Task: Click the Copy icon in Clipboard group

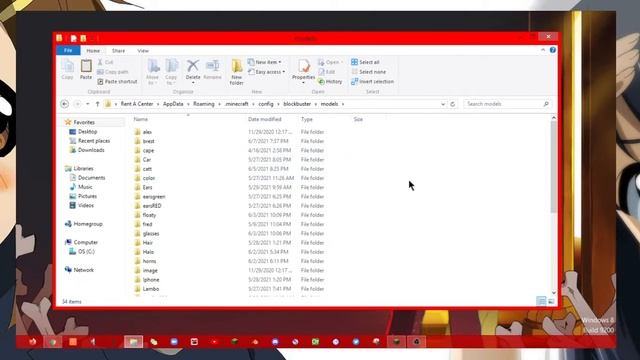Action: tap(67, 69)
